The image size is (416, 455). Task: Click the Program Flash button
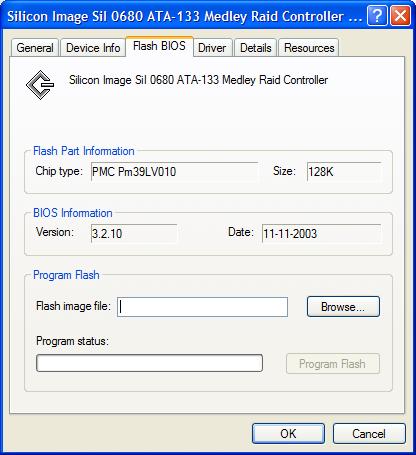[x=332, y=364]
